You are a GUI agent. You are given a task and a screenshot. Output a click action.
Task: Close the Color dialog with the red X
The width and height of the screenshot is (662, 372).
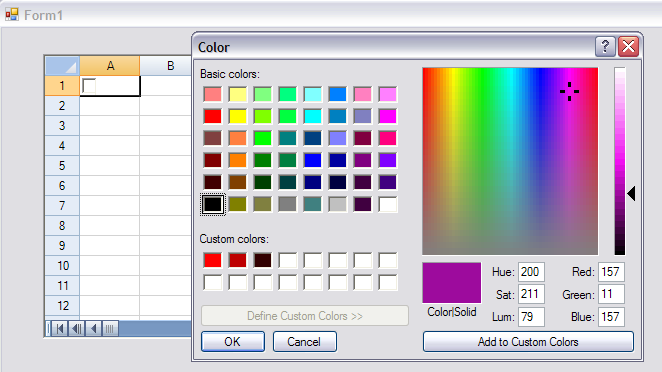click(x=628, y=46)
